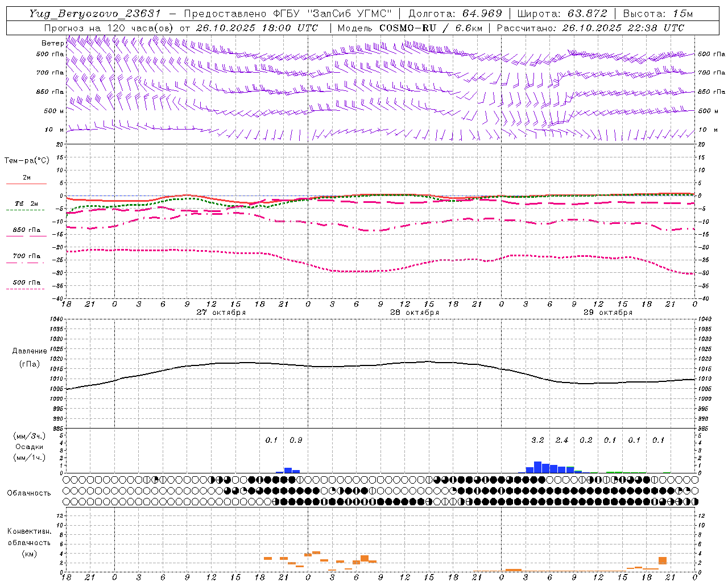Click Рассчитано: 26.10.2025 22:38 UTC text
Screen dimensions: 728x582
(590, 28)
